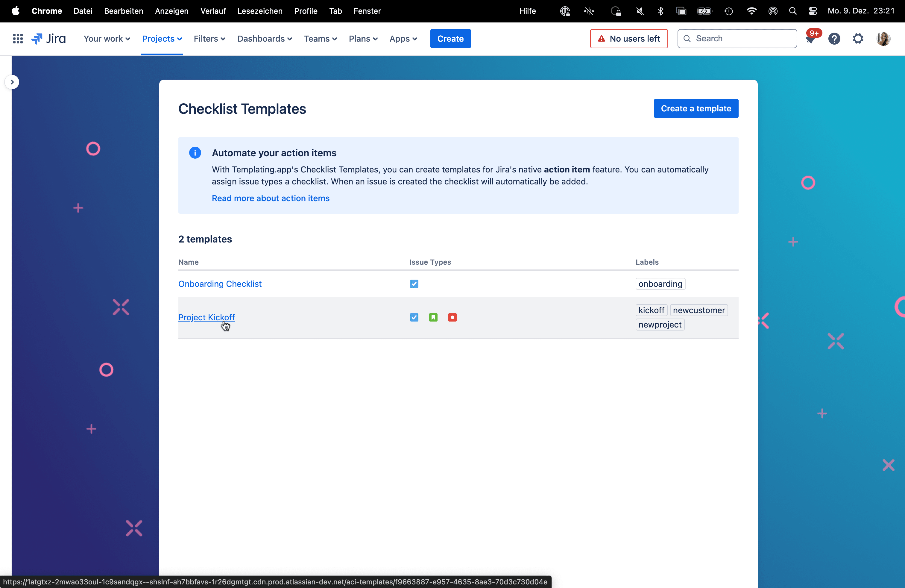Expand the sidebar with the arrow toggle

(12, 82)
